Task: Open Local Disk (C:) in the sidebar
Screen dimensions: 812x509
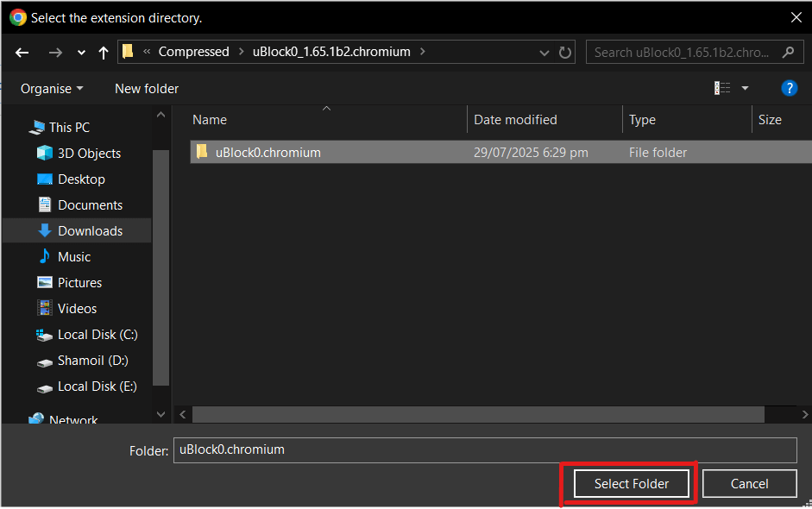Action: pos(98,335)
